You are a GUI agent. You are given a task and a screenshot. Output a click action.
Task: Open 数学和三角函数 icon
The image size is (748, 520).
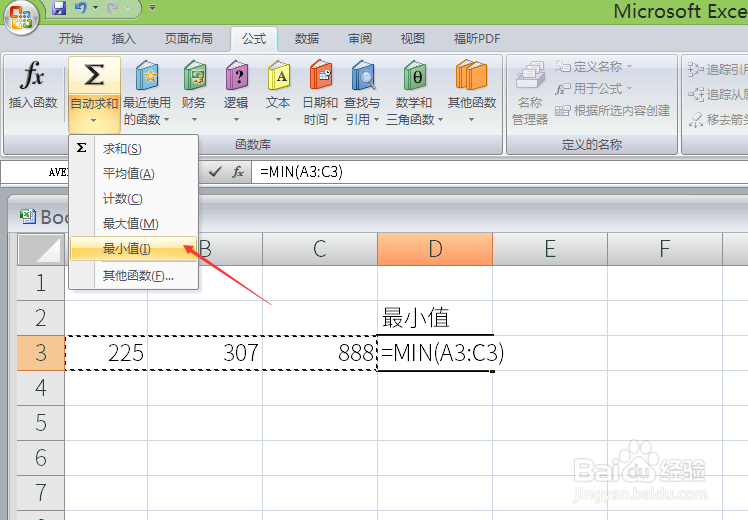[x=414, y=75]
